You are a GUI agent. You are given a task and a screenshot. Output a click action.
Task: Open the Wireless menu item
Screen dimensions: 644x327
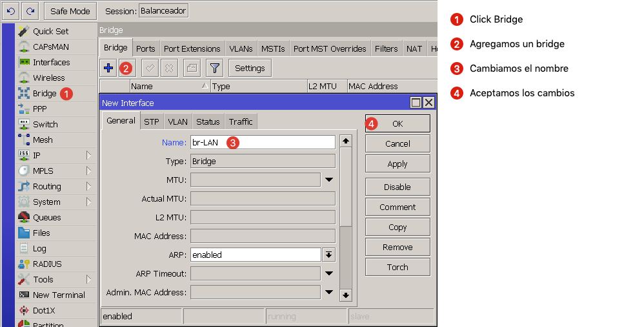click(x=48, y=78)
